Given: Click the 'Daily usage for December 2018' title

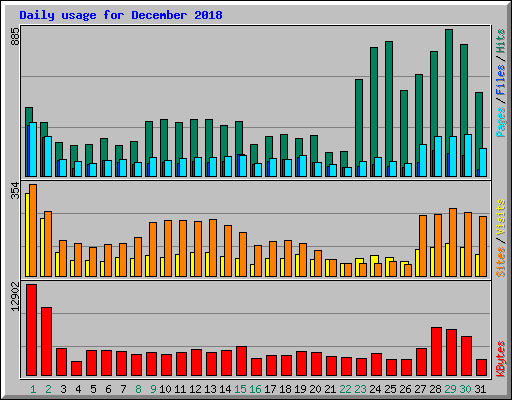Looking at the screenshot, I should click(x=121, y=15).
